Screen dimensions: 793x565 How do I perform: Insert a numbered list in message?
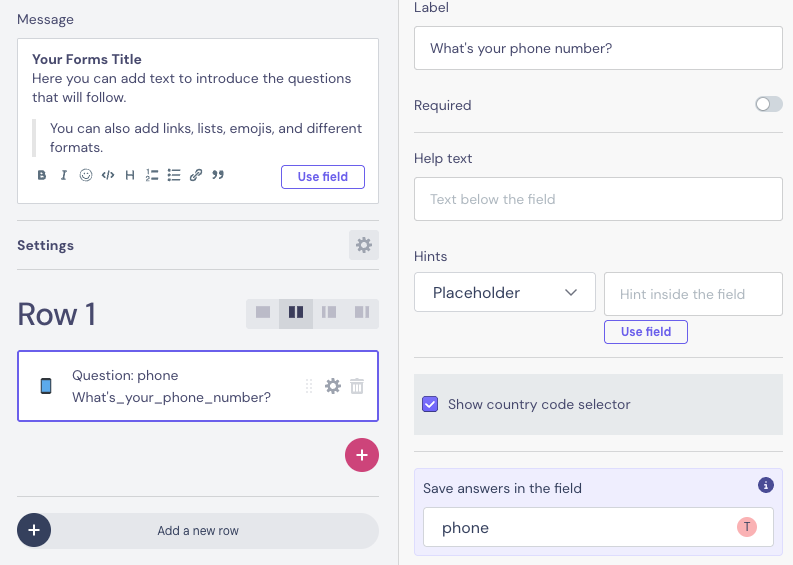[x=151, y=176]
